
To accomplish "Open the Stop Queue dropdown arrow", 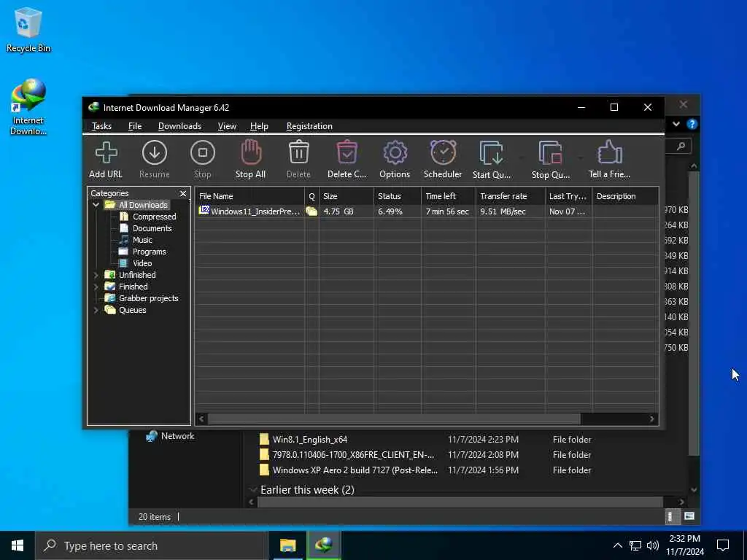I will [x=580, y=157].
